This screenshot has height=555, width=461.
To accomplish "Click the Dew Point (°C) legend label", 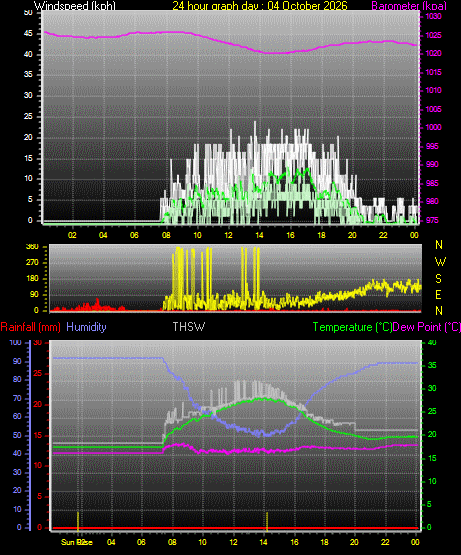I will click(427, 327).
